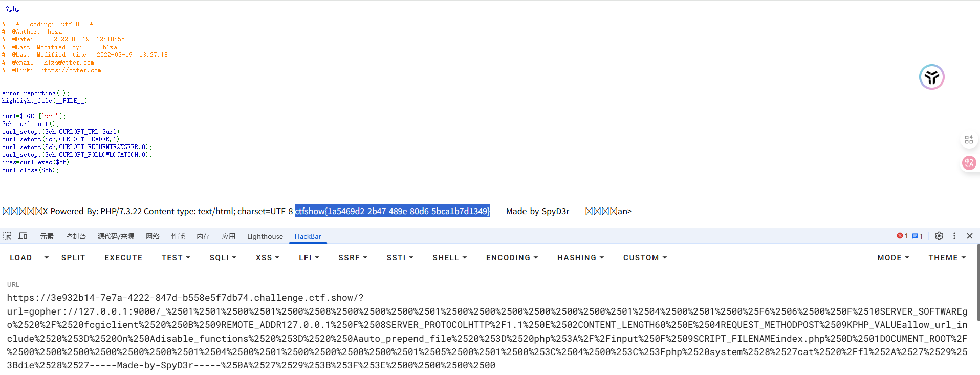Screen dimensions: 980x375
Task: Activate the inspect element picker icon
Action: (7, 236)
